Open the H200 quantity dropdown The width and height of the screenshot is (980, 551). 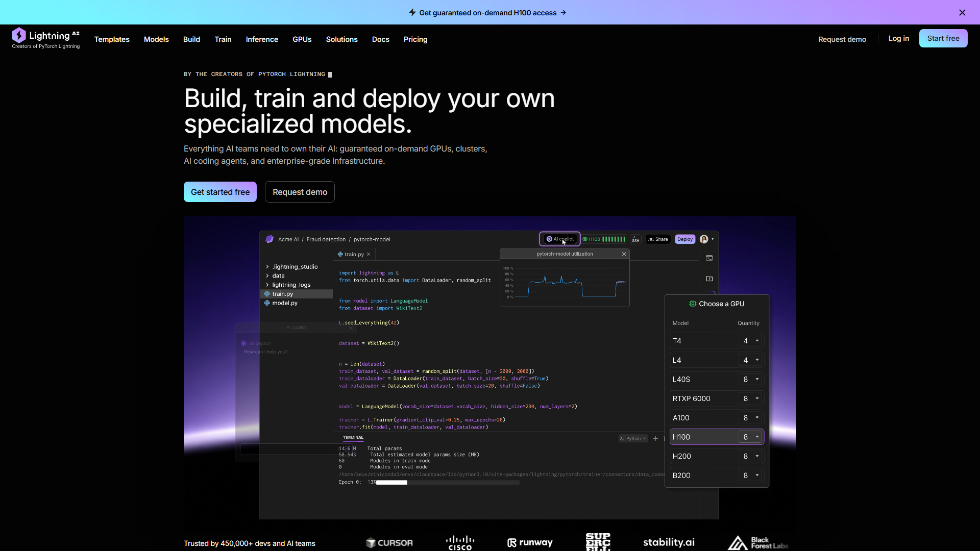750,456
